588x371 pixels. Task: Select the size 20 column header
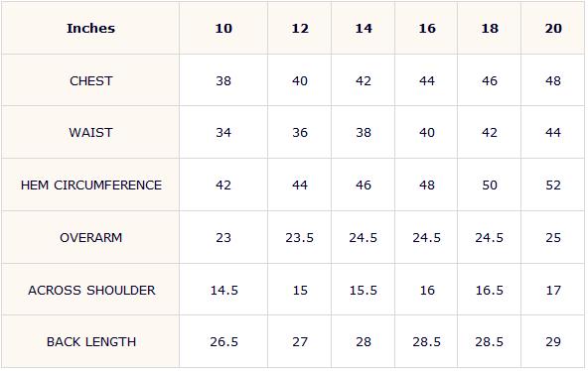pos(553,29)
